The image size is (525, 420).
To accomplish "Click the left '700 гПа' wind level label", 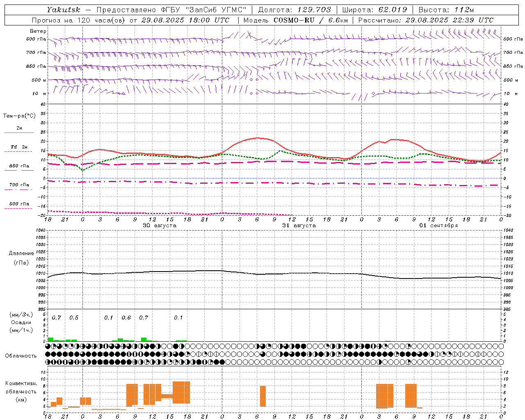I will click(x=36, y=52).
